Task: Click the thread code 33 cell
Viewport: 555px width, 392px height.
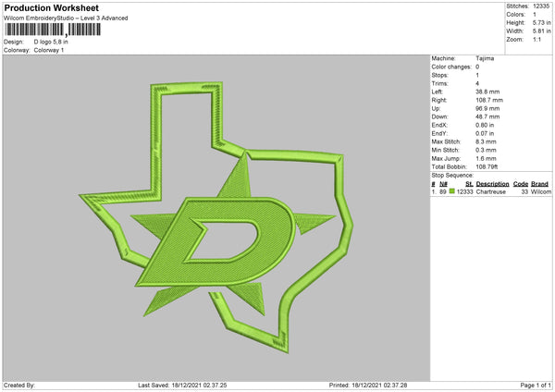Action: (x=524, y=191)
